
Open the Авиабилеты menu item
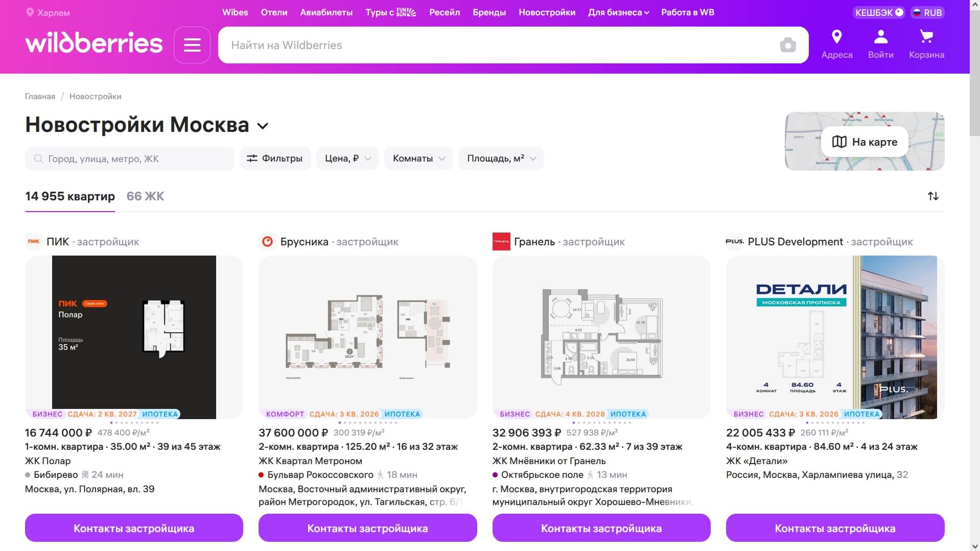[x=326, y=12]
